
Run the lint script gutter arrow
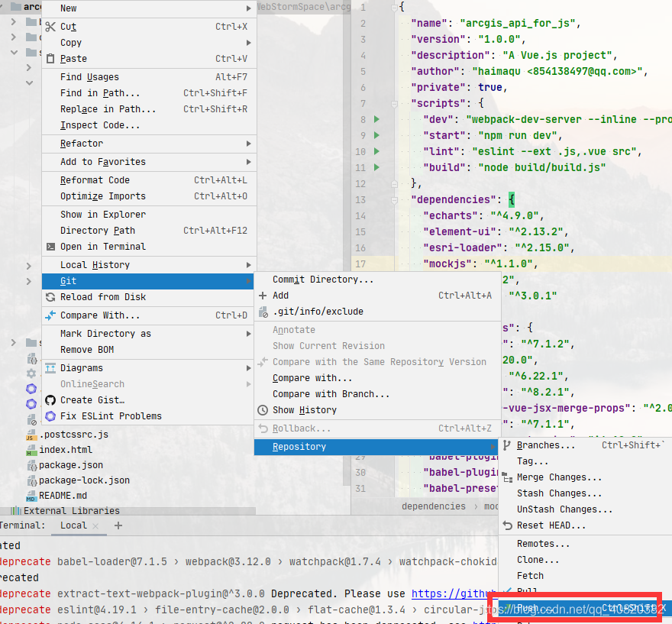coord(376,151)
